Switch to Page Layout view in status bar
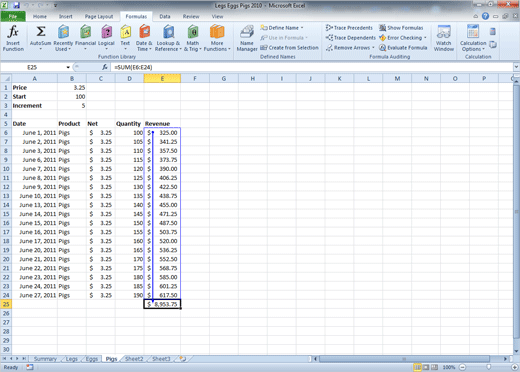 (x=426, y=367)
